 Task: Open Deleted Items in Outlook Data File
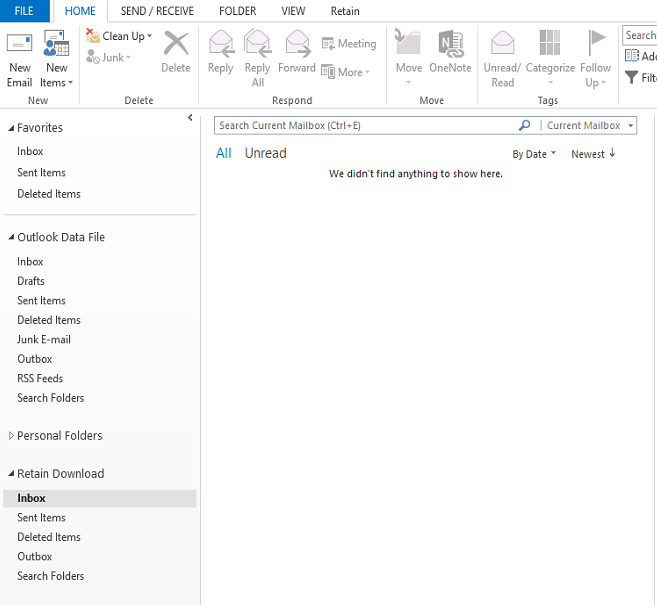(49, 320)
